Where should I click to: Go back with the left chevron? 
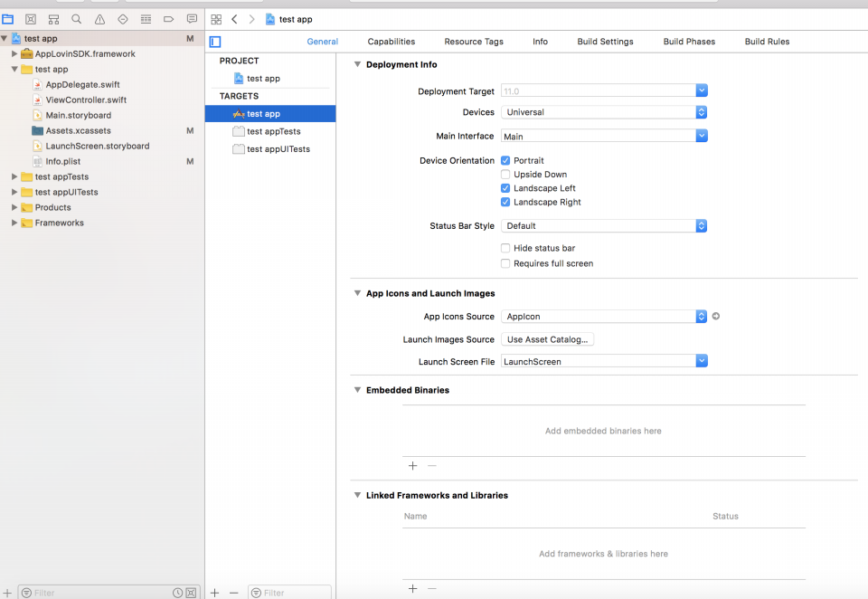(x=234, y=19)
